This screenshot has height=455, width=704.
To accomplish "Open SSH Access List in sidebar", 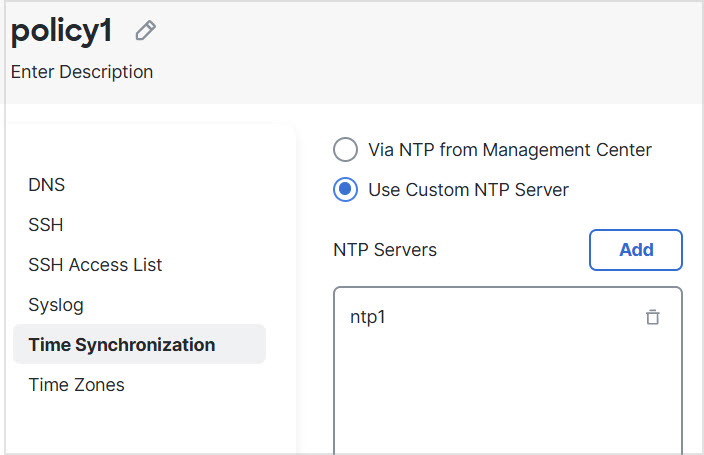I will click(x=95, y=265).
